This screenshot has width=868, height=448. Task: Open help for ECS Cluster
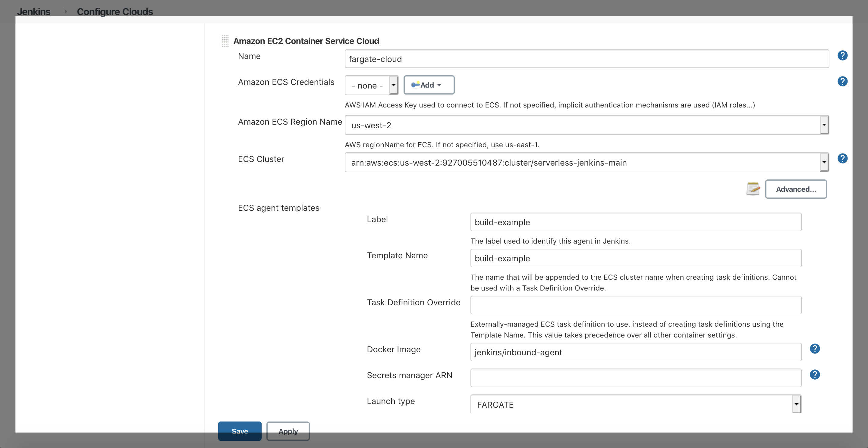[x=842, y=158]
